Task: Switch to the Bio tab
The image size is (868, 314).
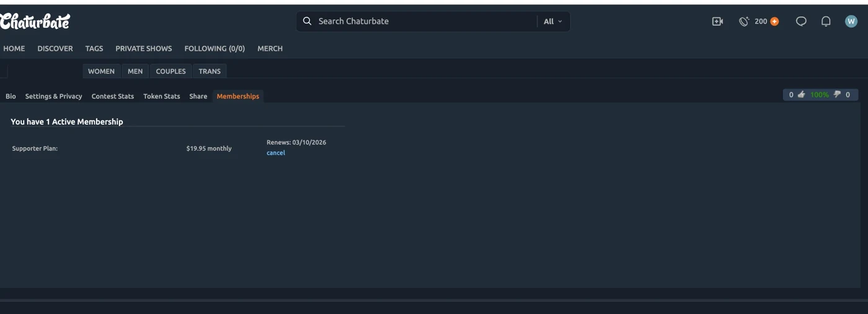Action: click(11, 96)
